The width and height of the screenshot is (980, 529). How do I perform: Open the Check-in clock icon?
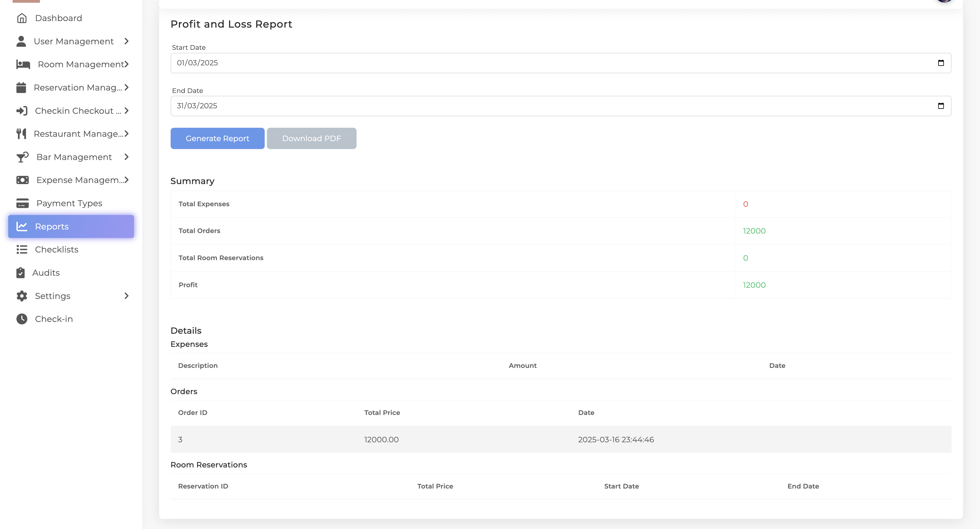point(22,319)
